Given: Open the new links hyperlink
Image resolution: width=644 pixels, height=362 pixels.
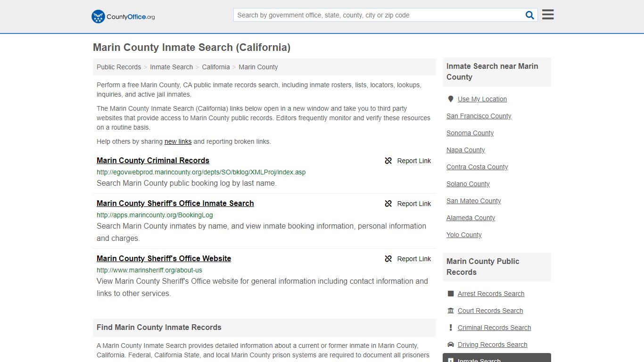Looking at the screenshot, I should (178, 141).
